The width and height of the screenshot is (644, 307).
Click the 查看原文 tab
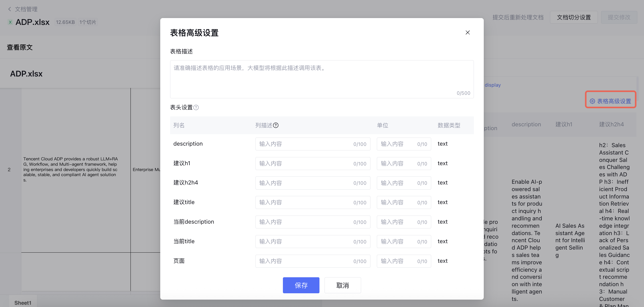click(20, 47)
